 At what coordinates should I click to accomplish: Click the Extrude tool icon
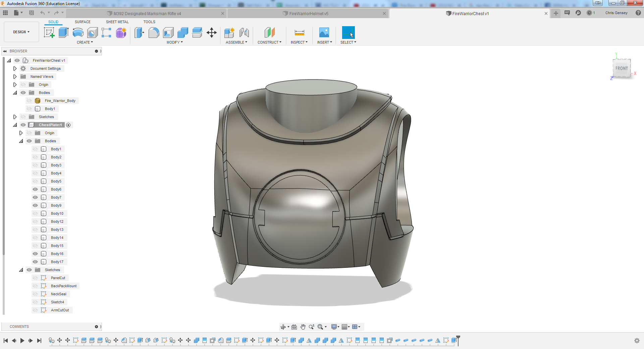coord(63,33)
